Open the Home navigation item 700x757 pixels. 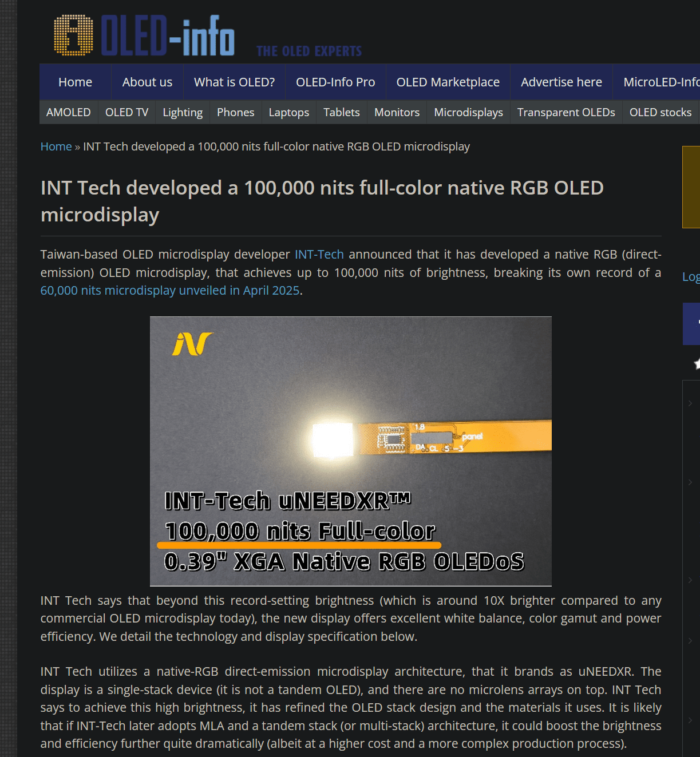(x=74, y=82)
